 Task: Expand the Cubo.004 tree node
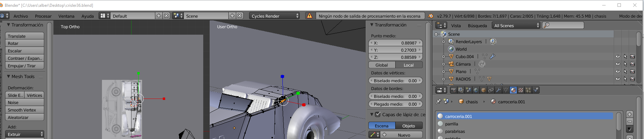[443, 56]
